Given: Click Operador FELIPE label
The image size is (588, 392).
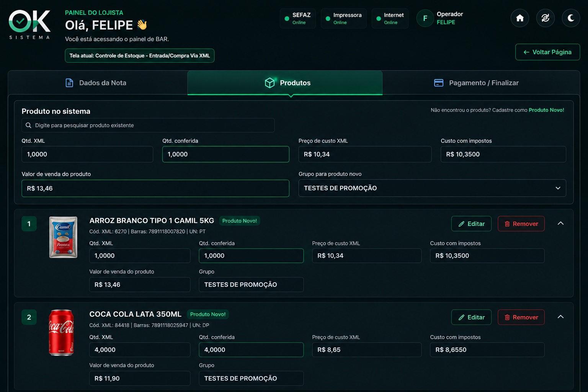Looking at the screenshot, I should [x=450, y=18].
